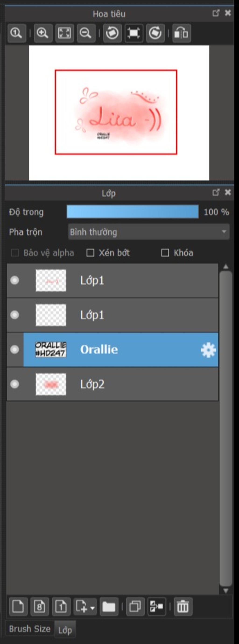Switch to the Brush Size tab
239x644 pixels.
tap(29, 629)
